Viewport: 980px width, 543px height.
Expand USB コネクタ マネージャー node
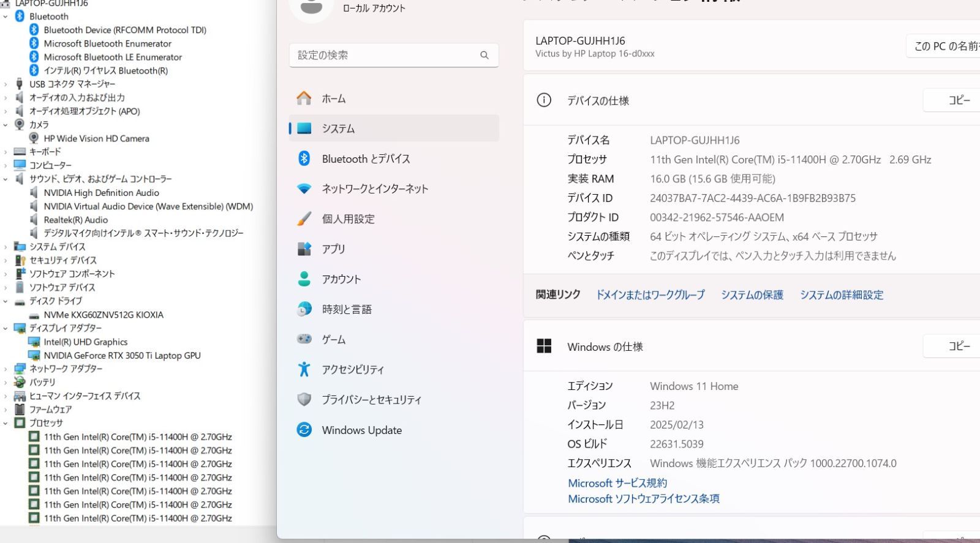tap(6, 84)
